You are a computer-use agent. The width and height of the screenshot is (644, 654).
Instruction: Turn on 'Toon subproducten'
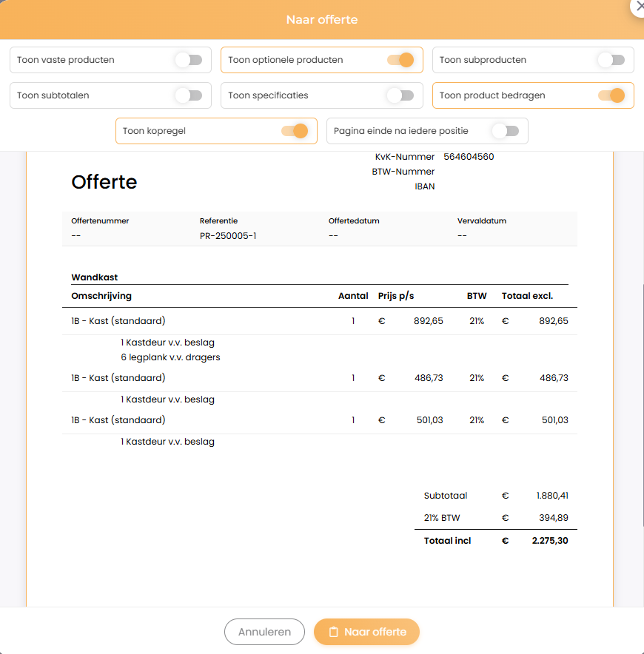click(611, 60)
